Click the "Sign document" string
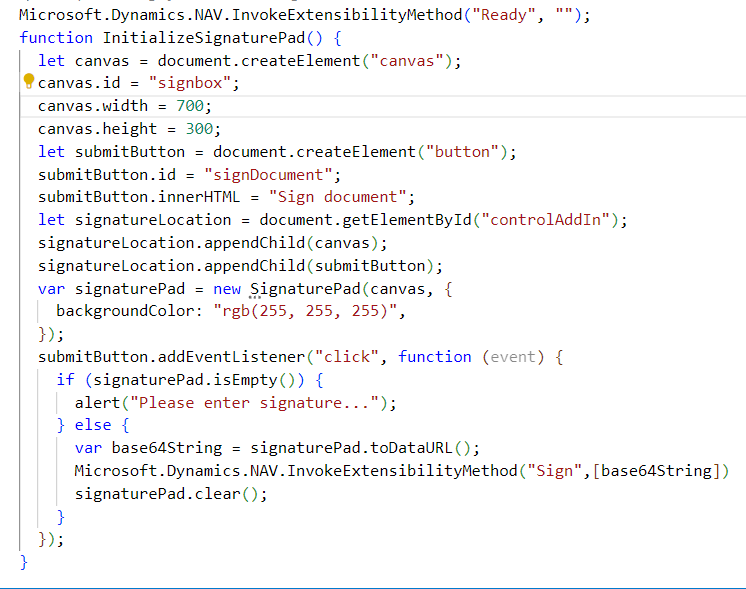Screen dimensions: 746x589 [x=337, y=197]
